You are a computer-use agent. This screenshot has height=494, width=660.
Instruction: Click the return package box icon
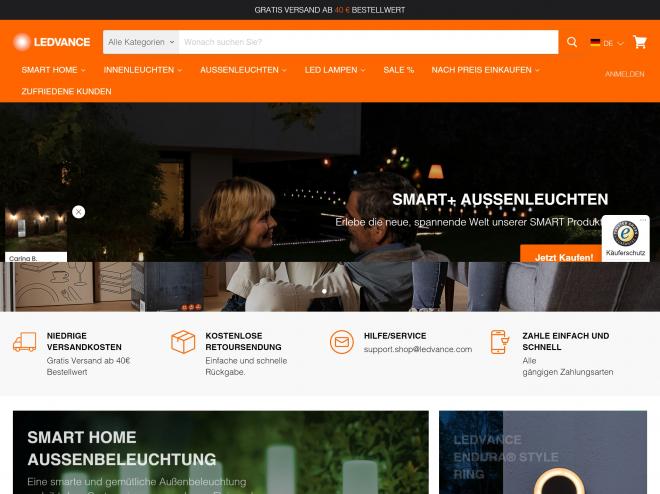coord(183,342)
